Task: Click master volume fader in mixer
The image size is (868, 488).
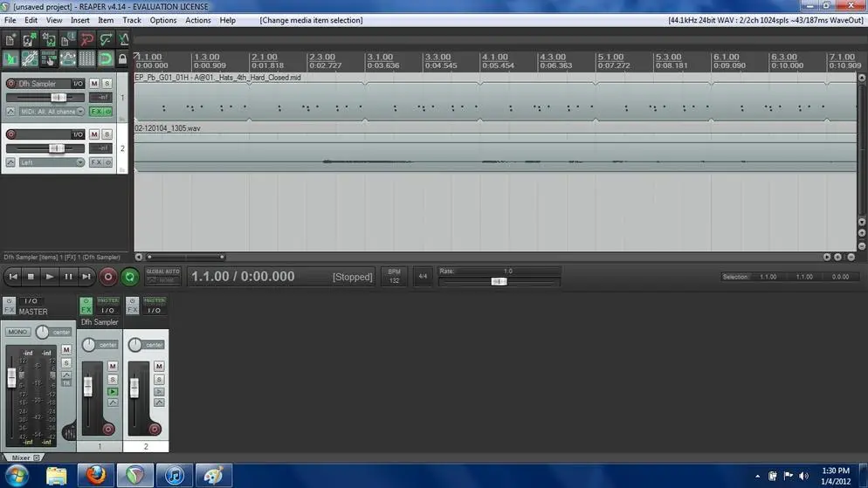Action: [x=11, y=378]
